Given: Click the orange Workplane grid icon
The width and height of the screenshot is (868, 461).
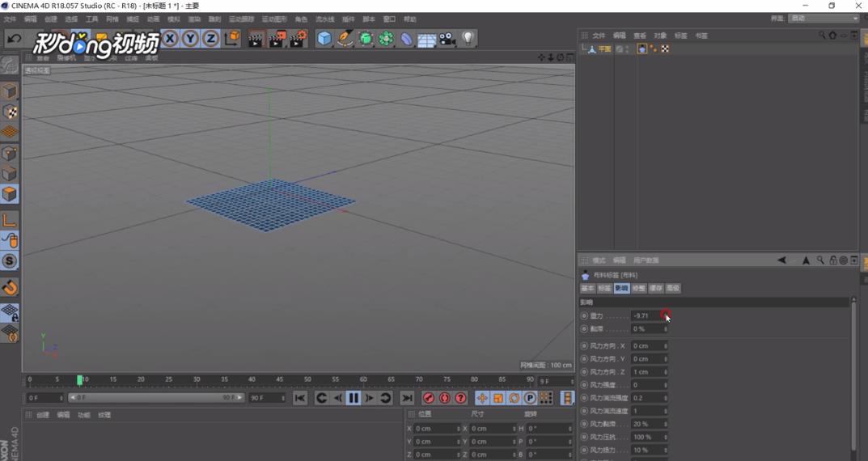Looking at the screenshot, I should [x=10, y=132].
